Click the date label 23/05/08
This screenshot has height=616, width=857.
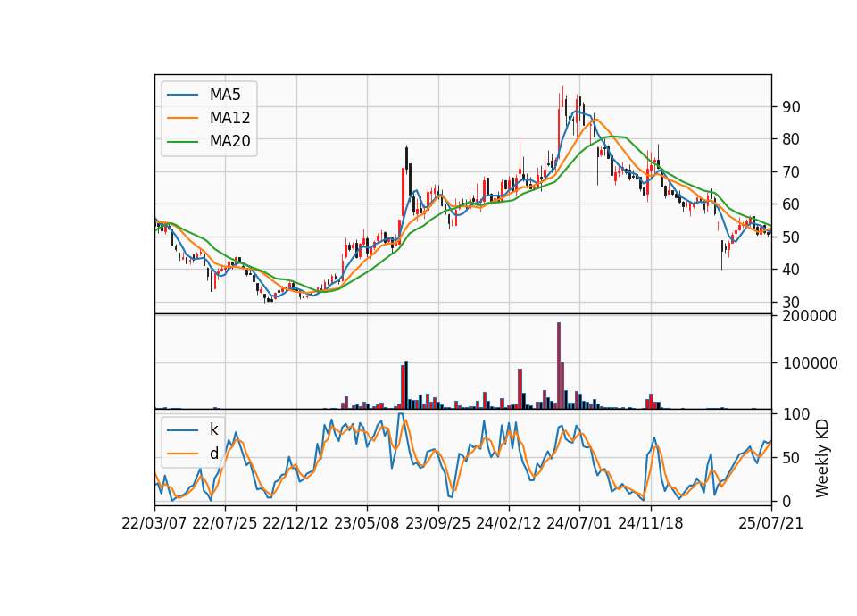[x=367, y=523]
